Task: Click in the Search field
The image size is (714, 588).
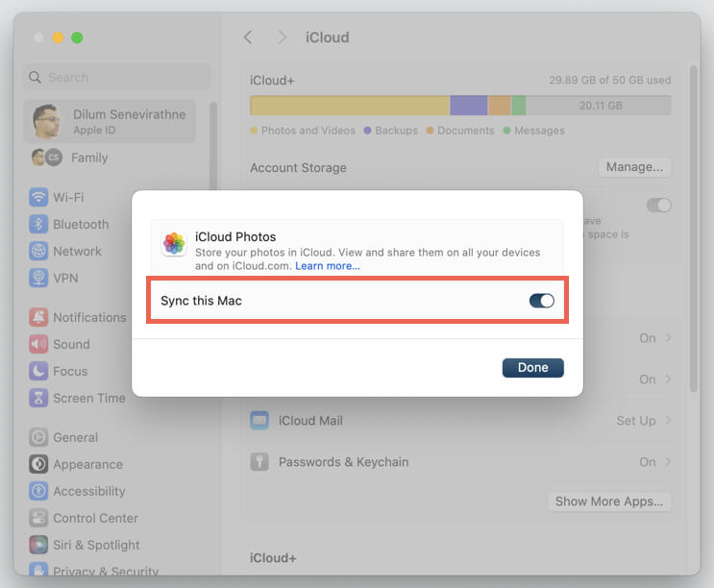Action: point(117,78)
